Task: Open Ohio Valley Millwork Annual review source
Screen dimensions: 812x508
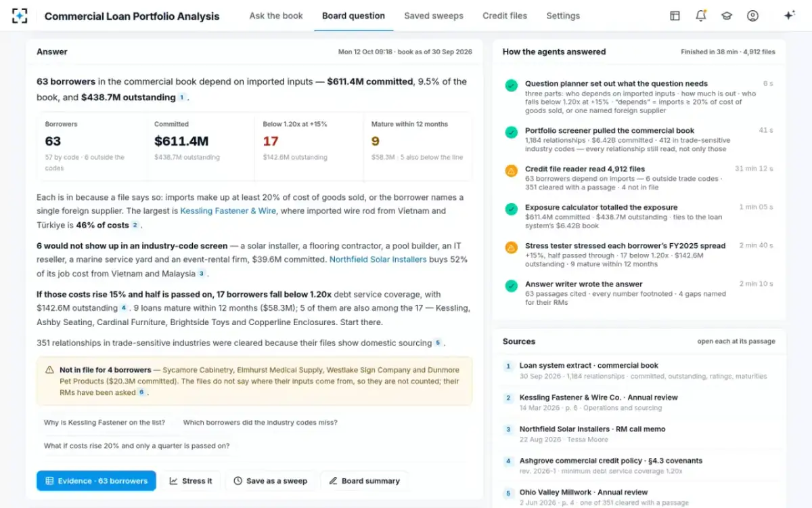Action: 639,498
